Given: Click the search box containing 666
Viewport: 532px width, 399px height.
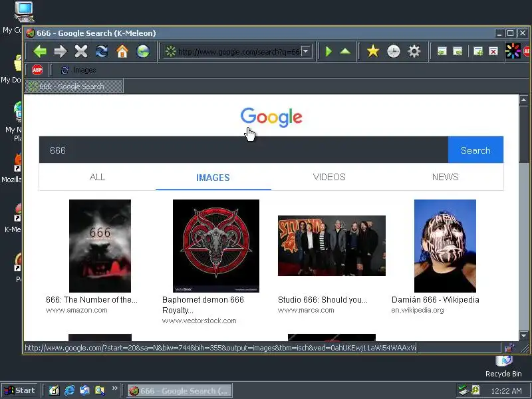Looking at the screenshot, I should pos(243,150).
